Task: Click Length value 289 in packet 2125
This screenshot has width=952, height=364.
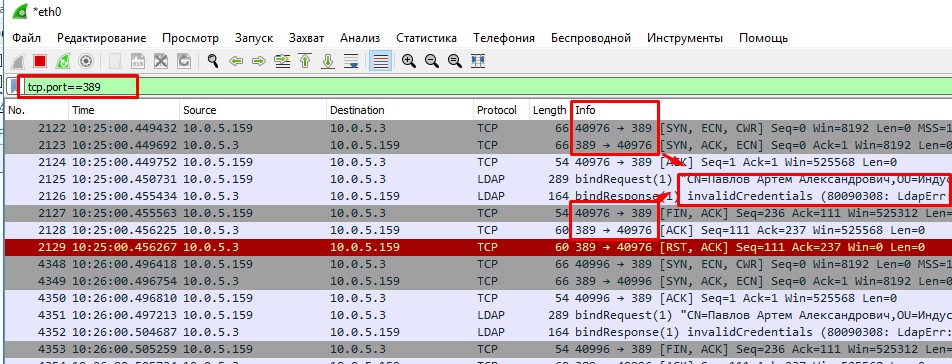Action: coord(558,179)
